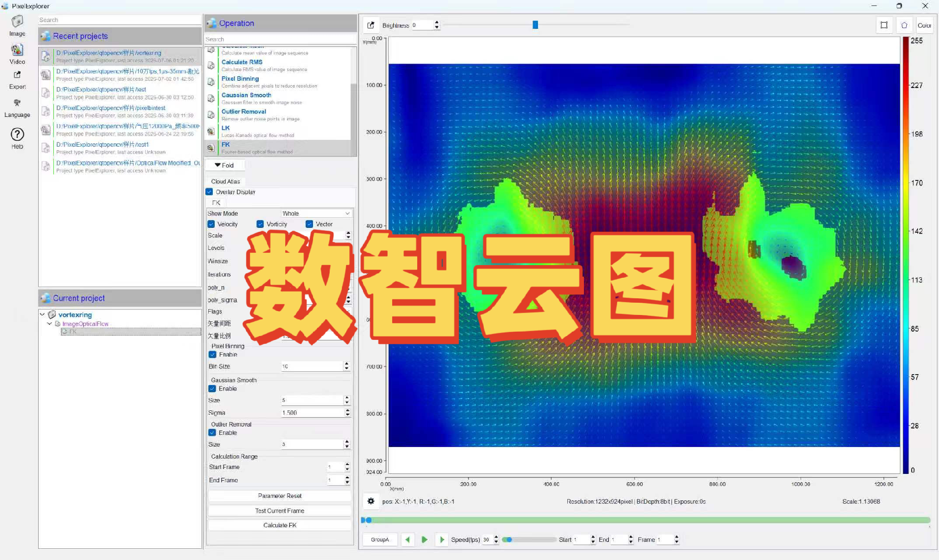Toggle the Overlay Display checkbox
Screen dimensions: 939x560
click(x=209, y=192)
